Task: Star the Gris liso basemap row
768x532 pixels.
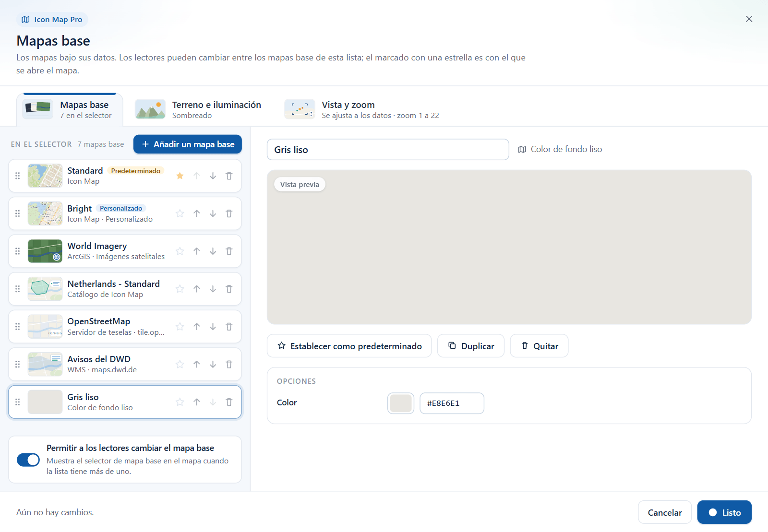Action: (x=180, y=402)
